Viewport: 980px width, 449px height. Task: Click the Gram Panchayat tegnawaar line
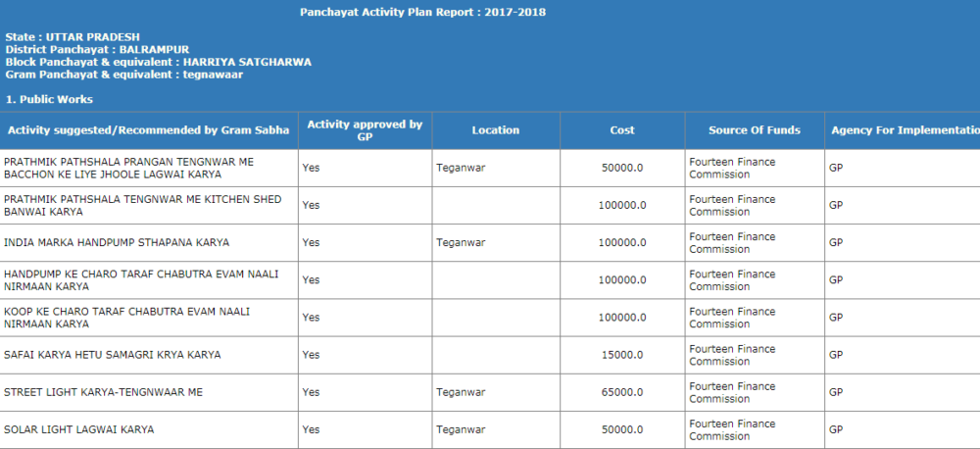coord(123,75)
